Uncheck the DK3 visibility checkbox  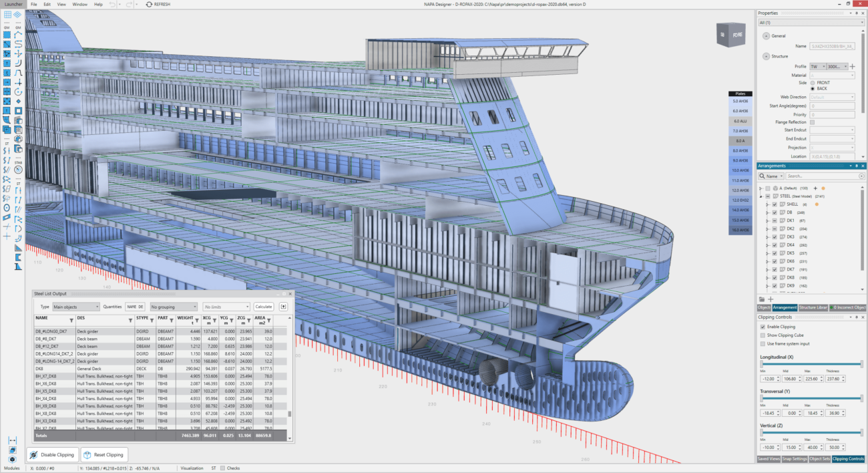point(775,237)
